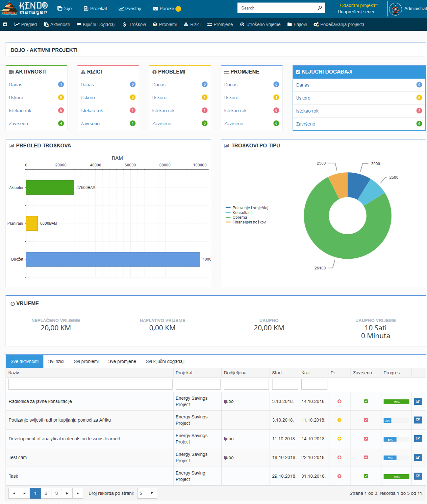The height and width of the screenshot is (504, 427).
Task: Click bar chart icon in Pregled troškova header
Action: (x=12, y=146)
